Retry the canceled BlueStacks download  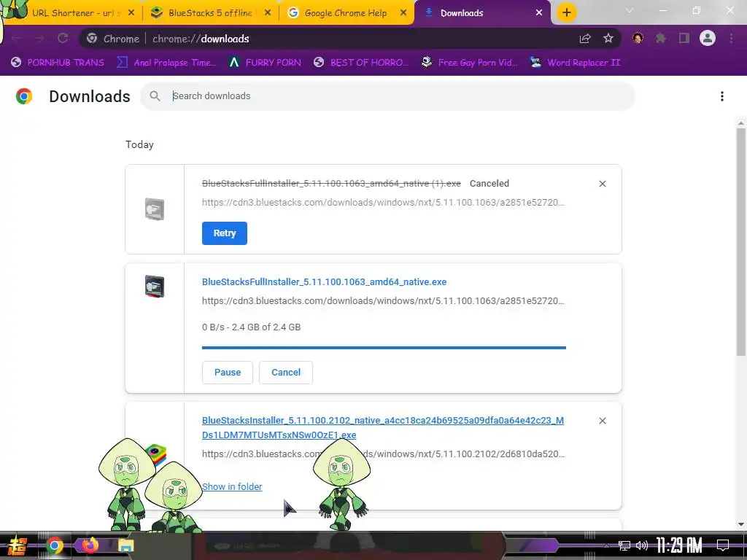[x=225, y=233]
